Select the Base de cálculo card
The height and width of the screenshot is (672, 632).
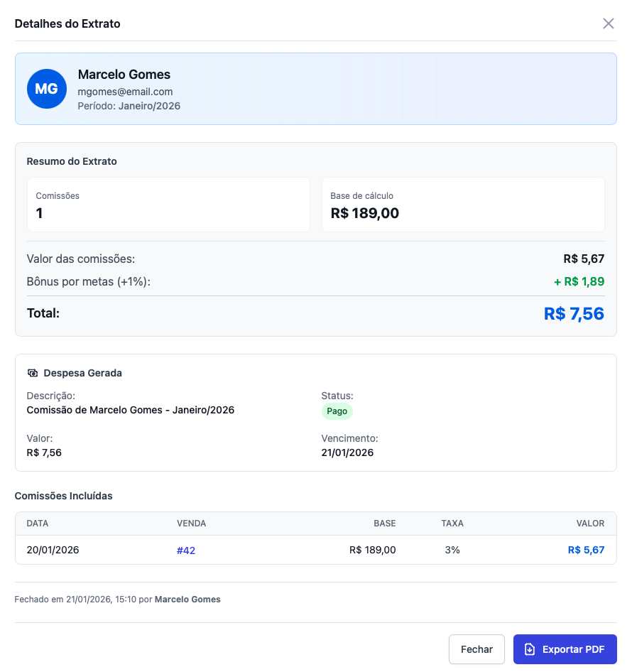[463, 205]
